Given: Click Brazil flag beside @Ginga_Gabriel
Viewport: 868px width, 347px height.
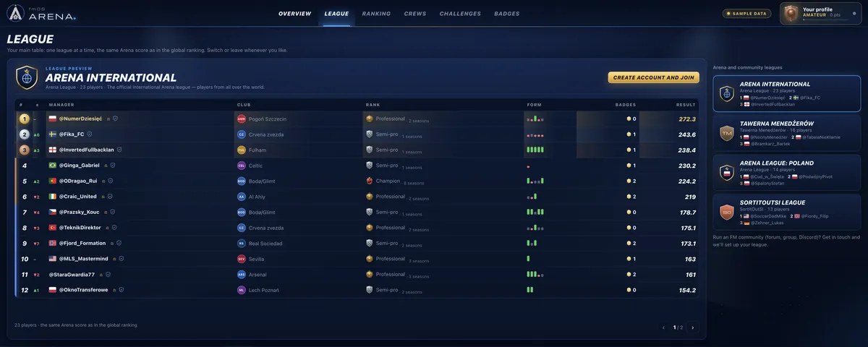Looking at the screenshot, I should click(x=53, y=166).
